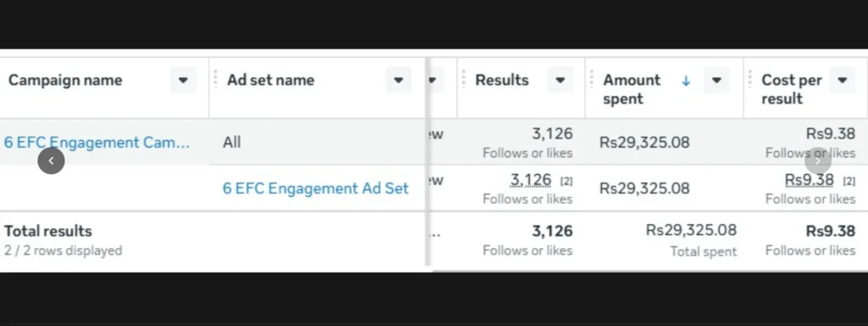This screenshot has height=326, width=868.
Task: Click the drag handle beside Cost per result
Action: click(750, 79)
